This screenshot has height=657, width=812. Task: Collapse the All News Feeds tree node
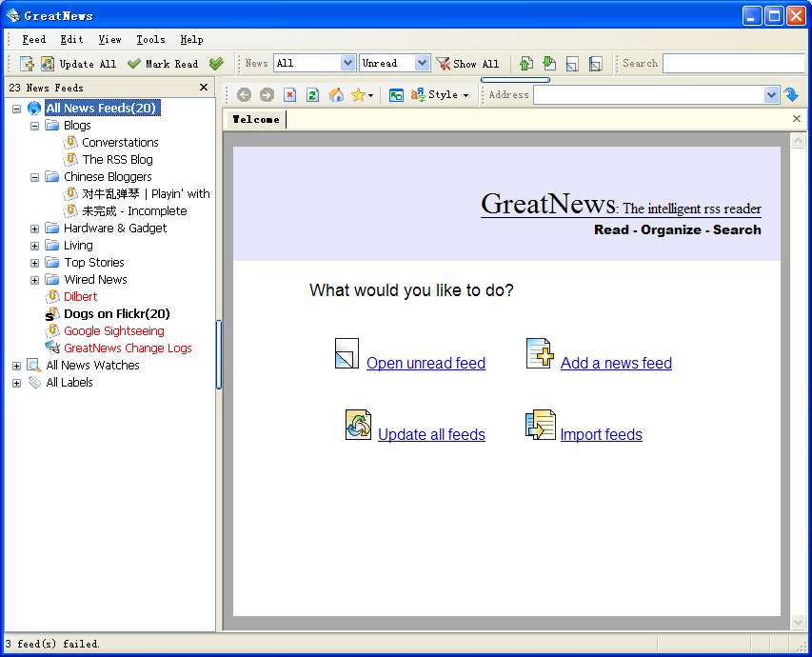[16, 109]
